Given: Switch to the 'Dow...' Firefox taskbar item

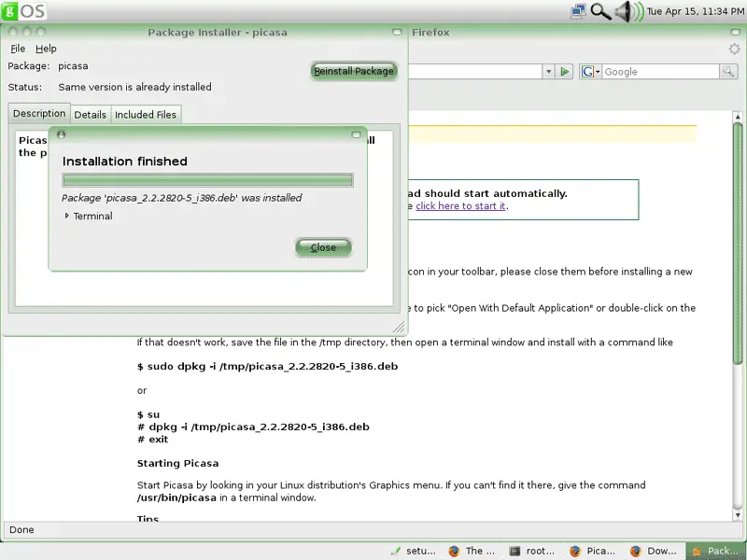Looking at the screenshot, I should 654,551.
